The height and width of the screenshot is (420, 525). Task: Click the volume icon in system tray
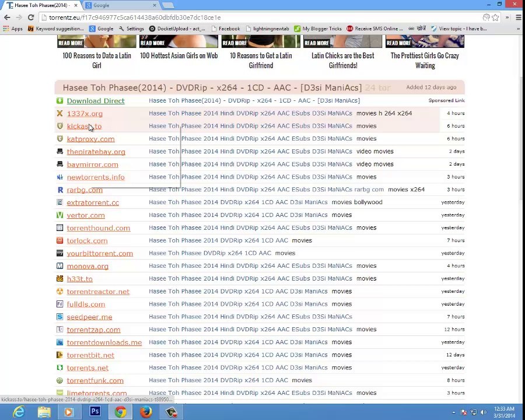tap(483, 412)
